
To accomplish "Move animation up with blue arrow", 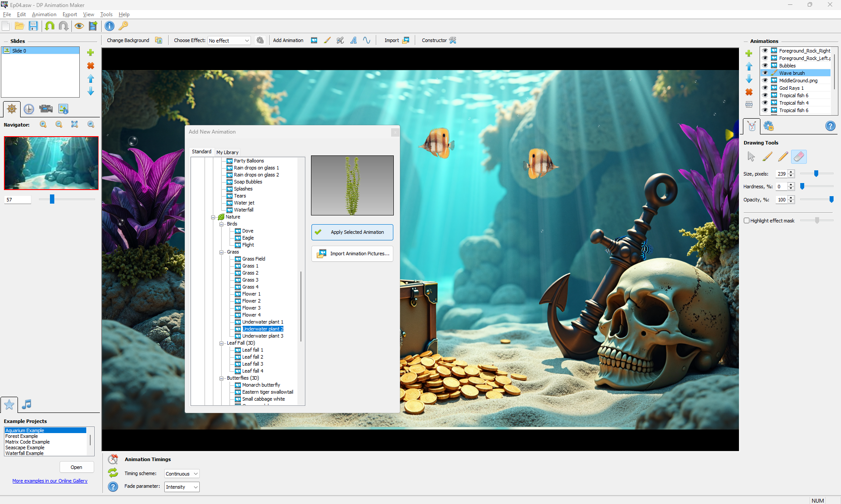I will point(749,67).
